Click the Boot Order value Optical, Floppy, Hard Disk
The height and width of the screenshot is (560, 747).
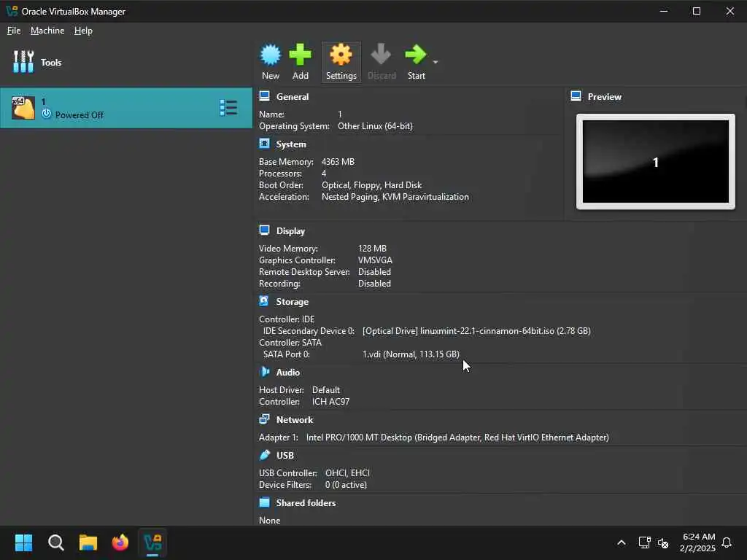pyautogui.click(x=371, y=185)
